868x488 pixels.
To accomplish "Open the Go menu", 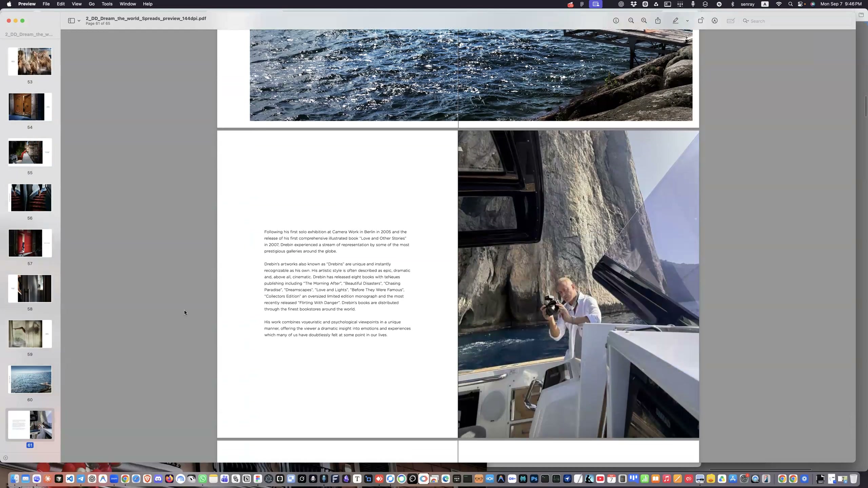I will tap(92, 4).
